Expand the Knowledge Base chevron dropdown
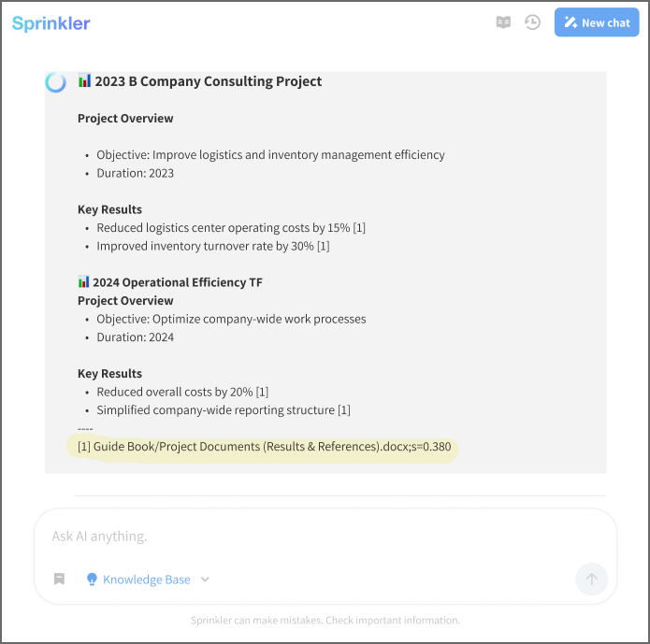The image size is (650, 644). pos(205,580)
